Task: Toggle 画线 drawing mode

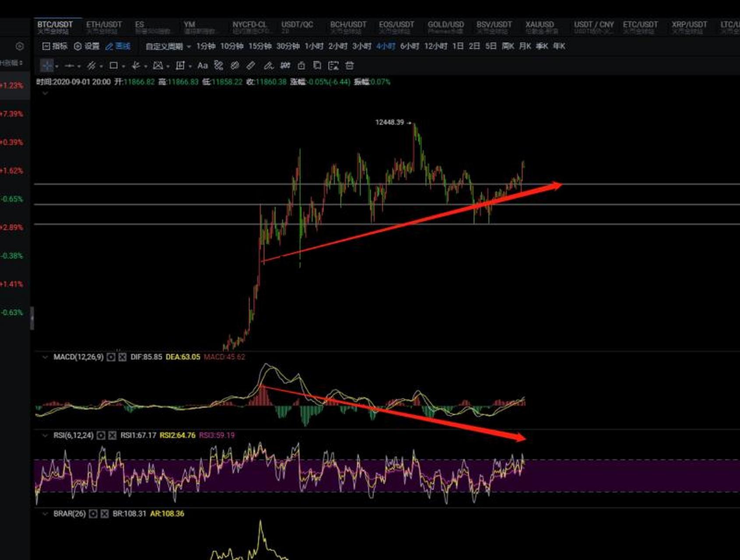Action: 118,46
